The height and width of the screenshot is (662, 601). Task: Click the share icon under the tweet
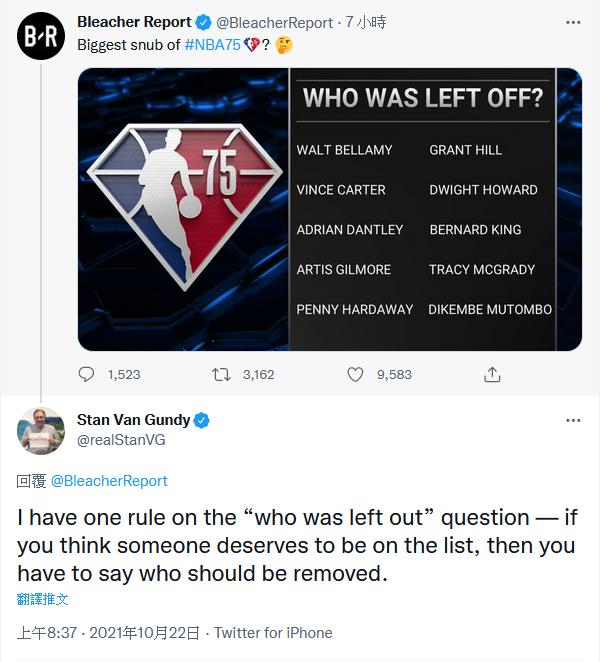(x=491, y=374)
